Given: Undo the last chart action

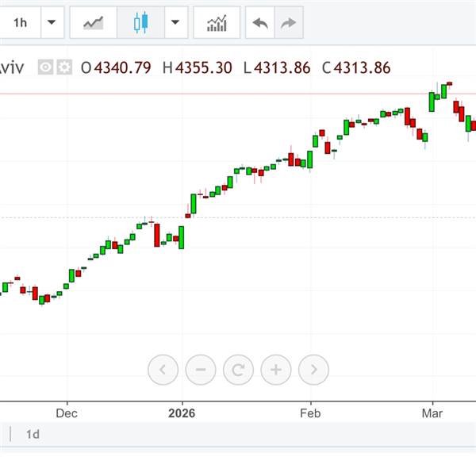Looking at the screenshot, I should [x=259, y=23].
